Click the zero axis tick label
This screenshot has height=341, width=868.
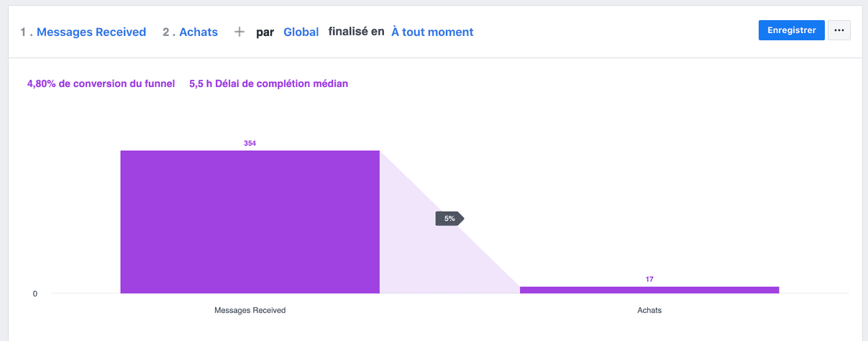pos(35,294)
